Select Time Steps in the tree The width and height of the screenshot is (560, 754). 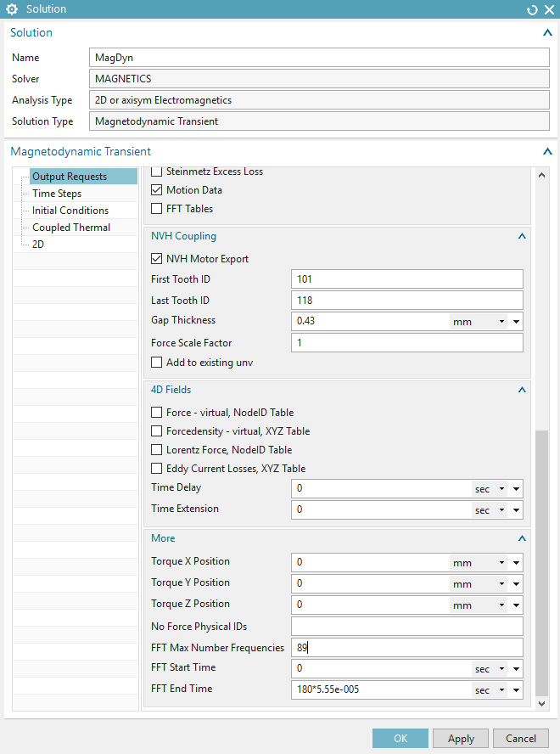click(57, 194)
